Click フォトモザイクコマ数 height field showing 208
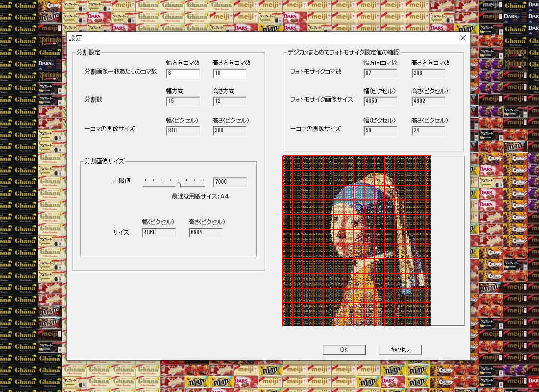Screen dimensions: 539x392 click(x=428, y=73)
